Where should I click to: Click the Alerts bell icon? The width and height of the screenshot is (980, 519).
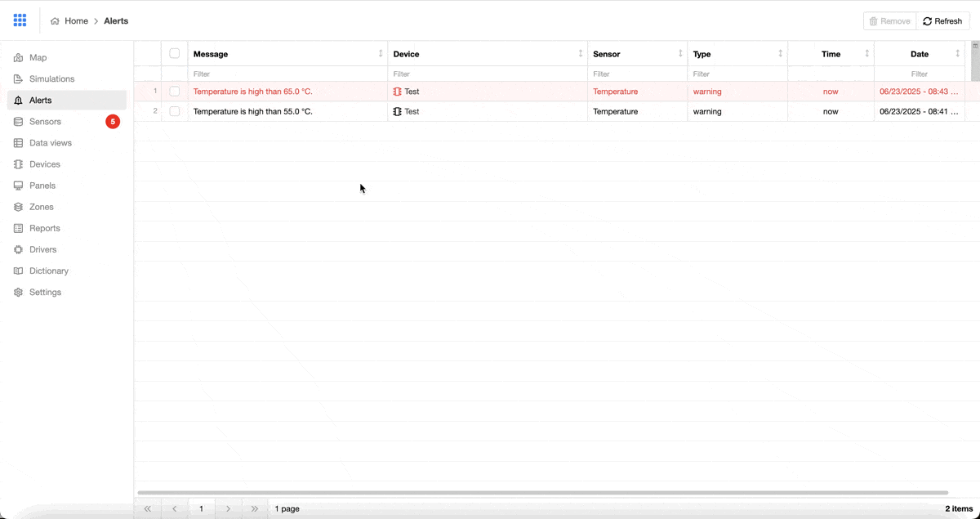[19, 101]
